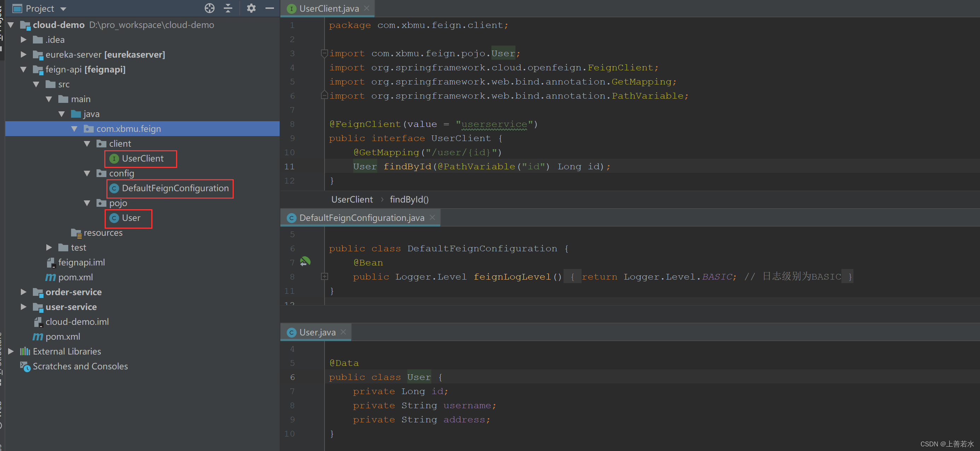Open the Project panel settings gear

tap(251, 8)
